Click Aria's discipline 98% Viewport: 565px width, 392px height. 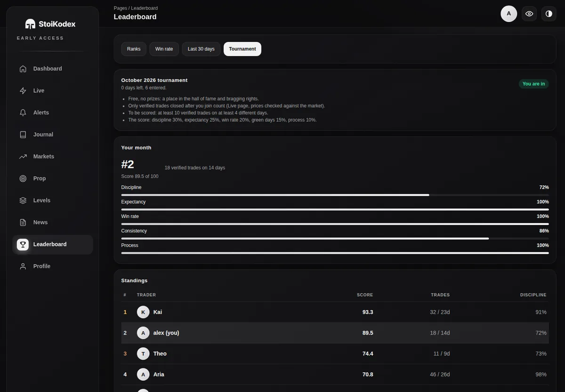pos(541,375)
